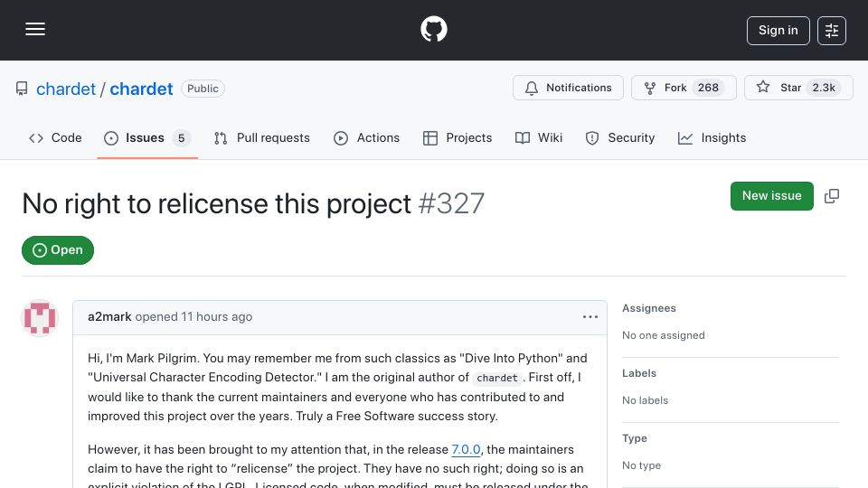
Task: Click the Issues count badge 5
Action: click(x=181, y=137)
